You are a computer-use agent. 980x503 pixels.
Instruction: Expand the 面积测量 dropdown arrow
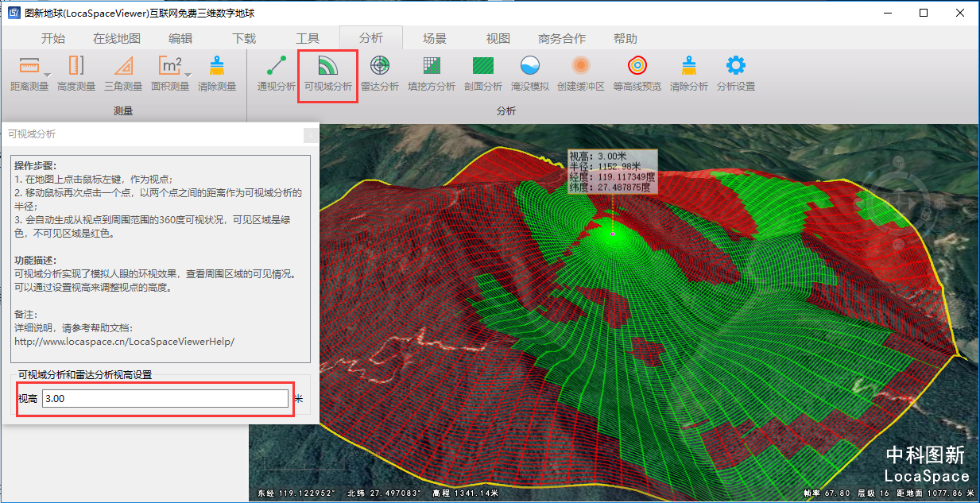pyautogui.click(x=188, y=74)
